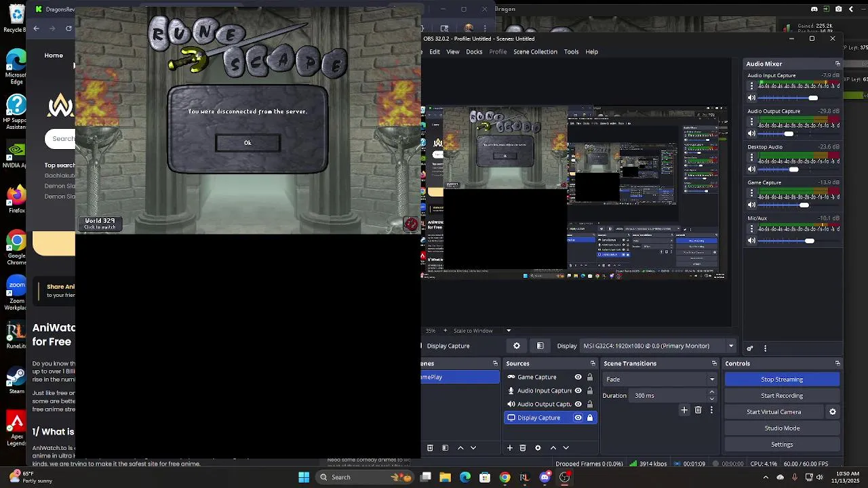Open the Docks menu in OBS
This screenshot has height=488, width=868.
point(474,52)
